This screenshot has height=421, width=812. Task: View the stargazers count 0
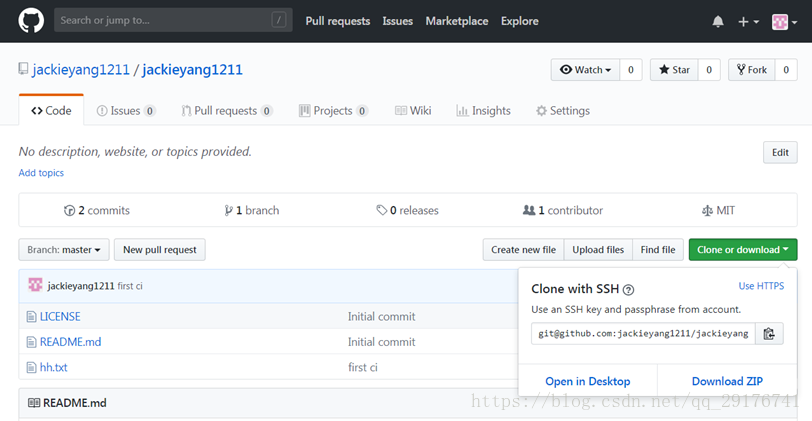tap(709, 70)
